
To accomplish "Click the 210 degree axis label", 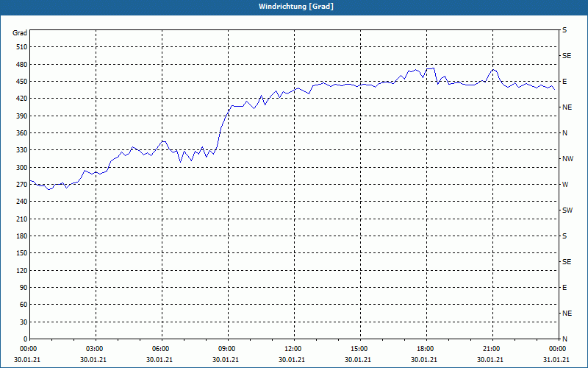I will [22, 219].
